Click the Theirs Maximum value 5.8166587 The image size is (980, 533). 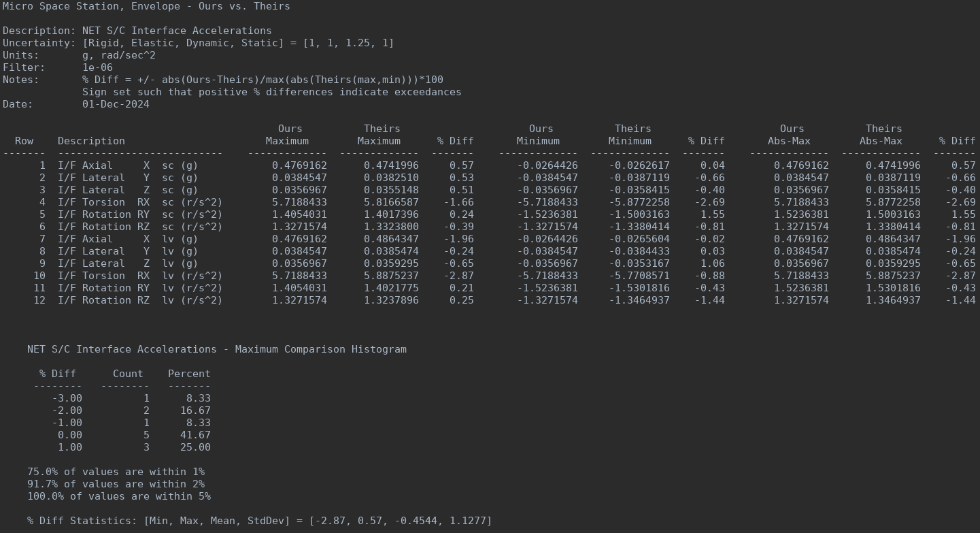pos(391,202)
